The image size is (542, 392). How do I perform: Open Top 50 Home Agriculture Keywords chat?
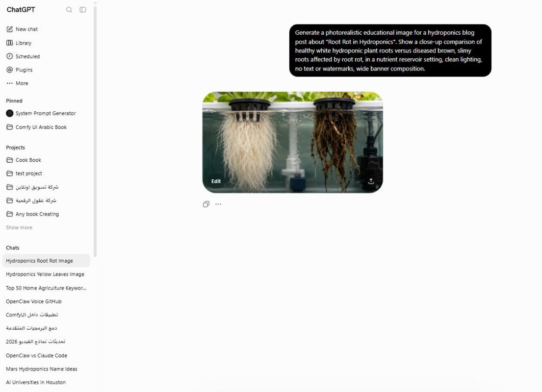tap(46, 288)
